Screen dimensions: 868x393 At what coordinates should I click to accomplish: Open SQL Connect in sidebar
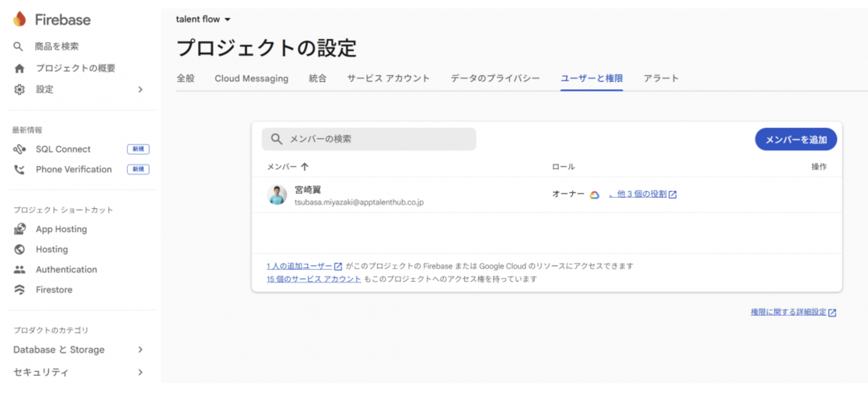(63, 149)
